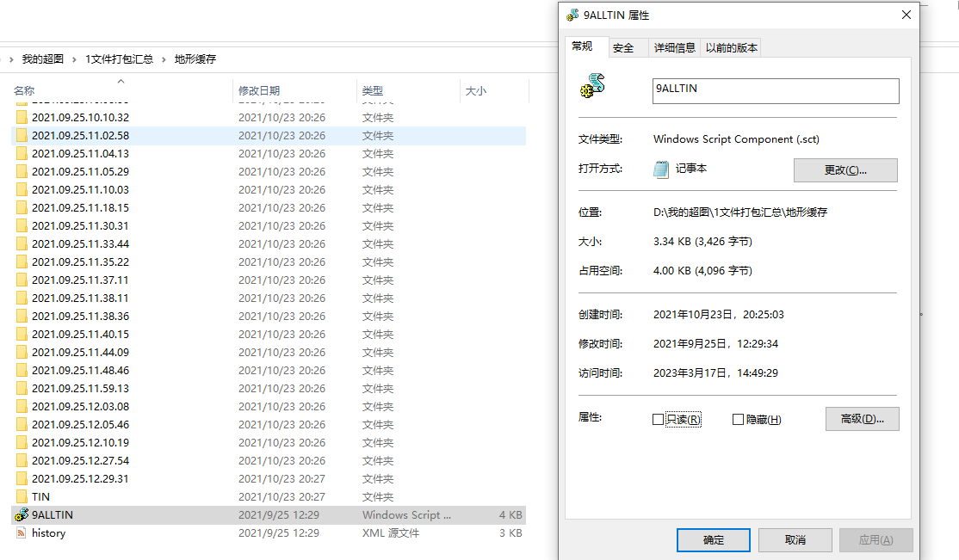Click modified time 2021年9月25日，12:29:34
The width and height of the screenshot is (959, 560).
(x=715, y=343)
